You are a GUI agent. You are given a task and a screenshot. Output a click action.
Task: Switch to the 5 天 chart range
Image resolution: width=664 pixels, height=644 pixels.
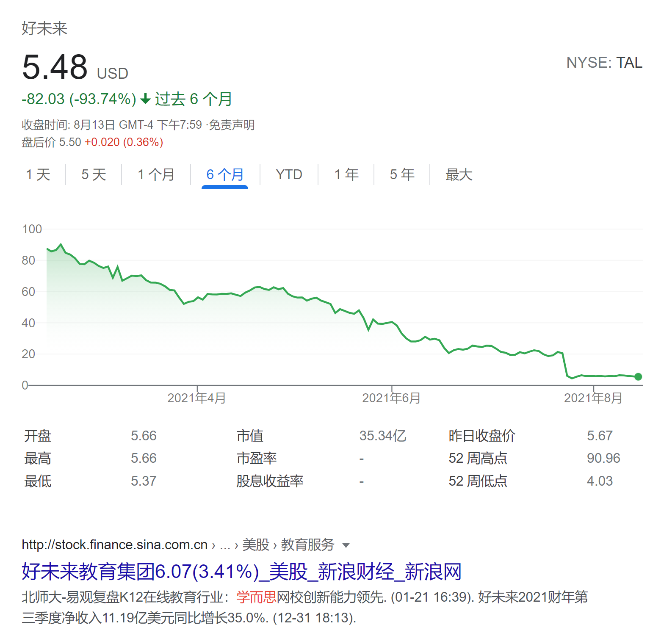coord(94,174)
